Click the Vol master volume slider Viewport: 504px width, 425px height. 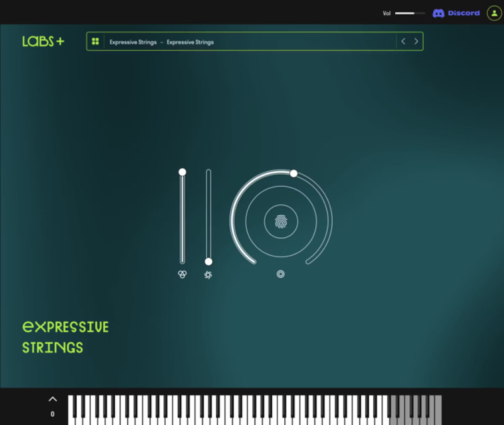[x=410, y=13]
